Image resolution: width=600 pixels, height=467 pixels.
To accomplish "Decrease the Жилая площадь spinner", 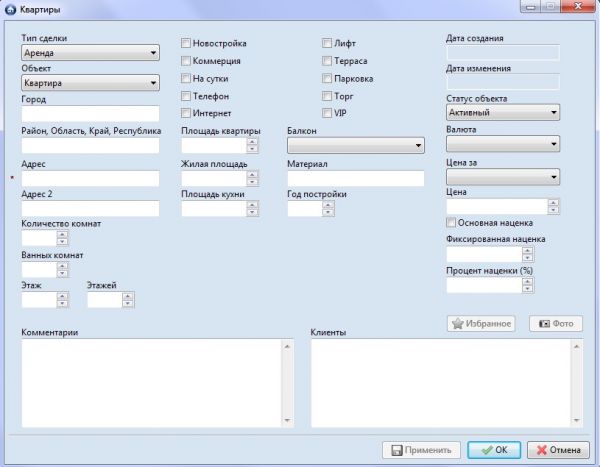I will tap(252, 182).
